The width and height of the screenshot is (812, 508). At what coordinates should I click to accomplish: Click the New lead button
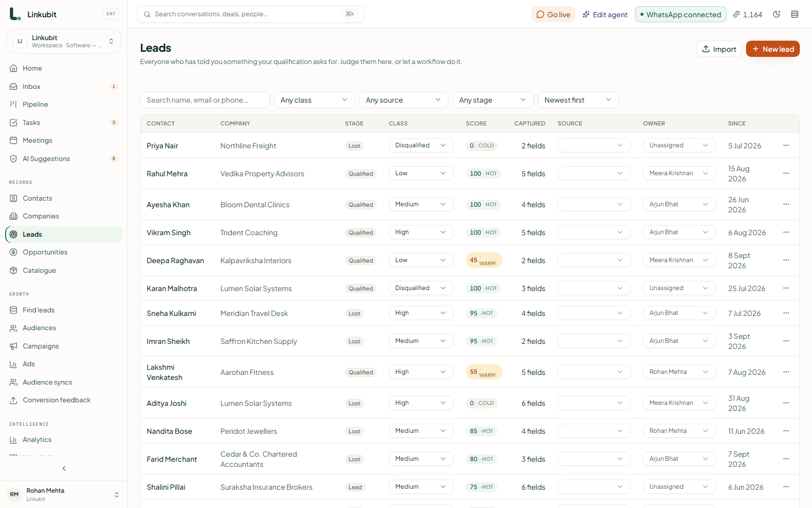(773, 49)
